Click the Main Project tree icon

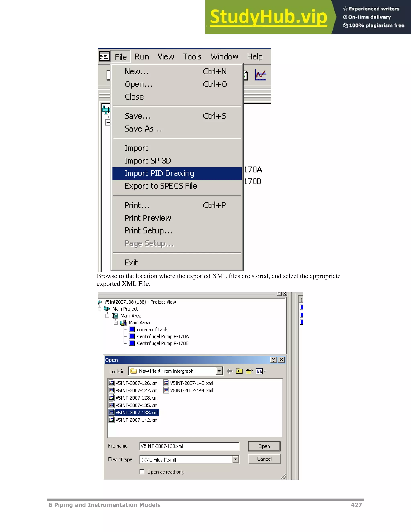point(107,309)
